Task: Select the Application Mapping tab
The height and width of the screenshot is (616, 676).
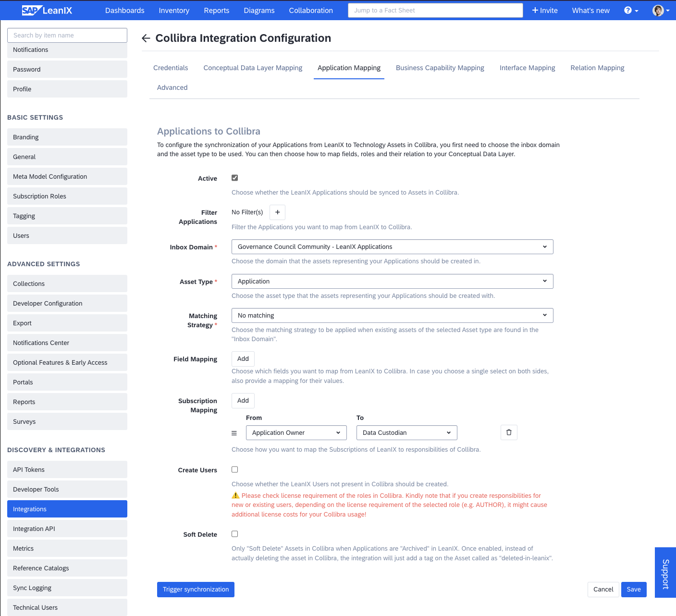Action: coord(349,68)
